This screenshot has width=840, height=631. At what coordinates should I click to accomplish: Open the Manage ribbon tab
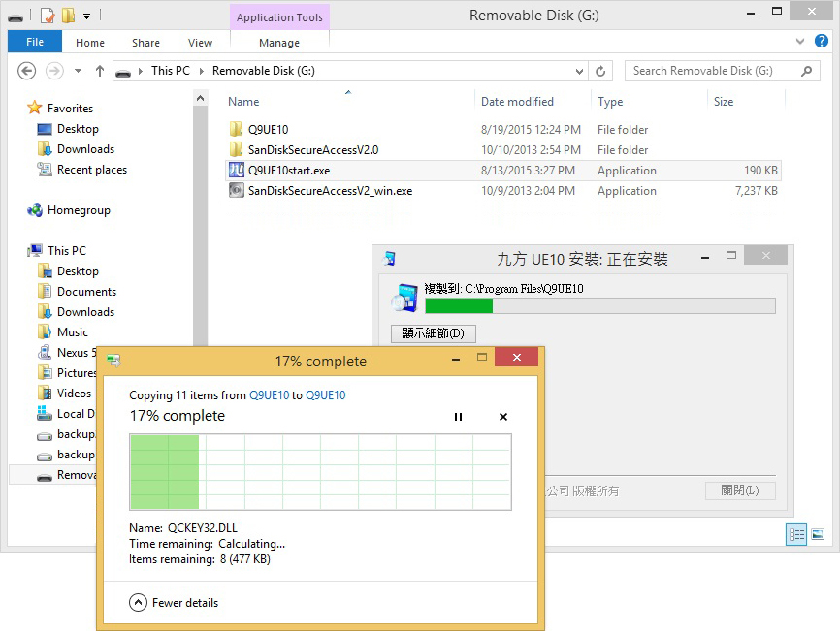coord(279,43)
